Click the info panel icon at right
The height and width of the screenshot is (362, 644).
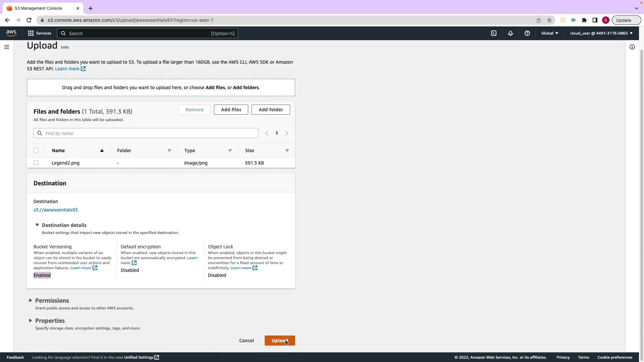pyautogui.click(x=632, y=47)
